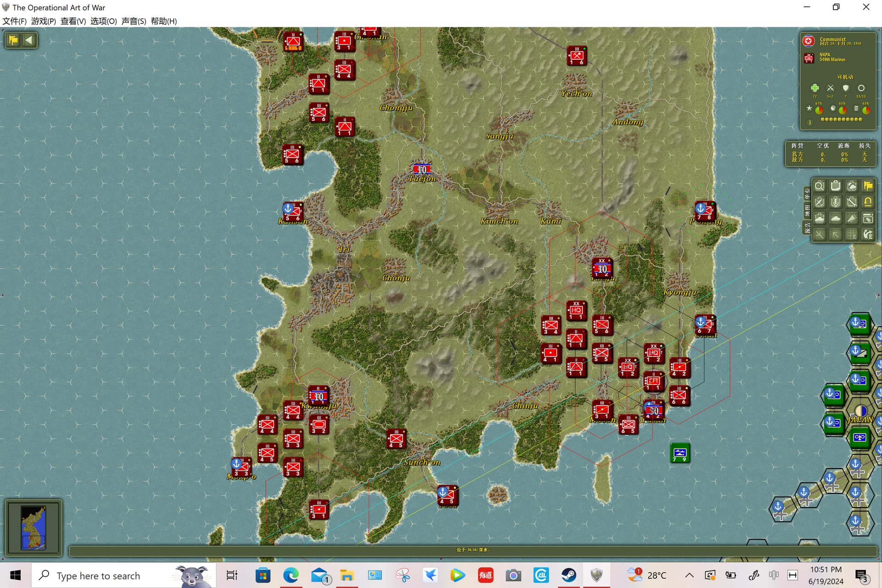Screen dimensions: 882x588
Task: Click the star proficiency icon
Action: click(809, 108)
